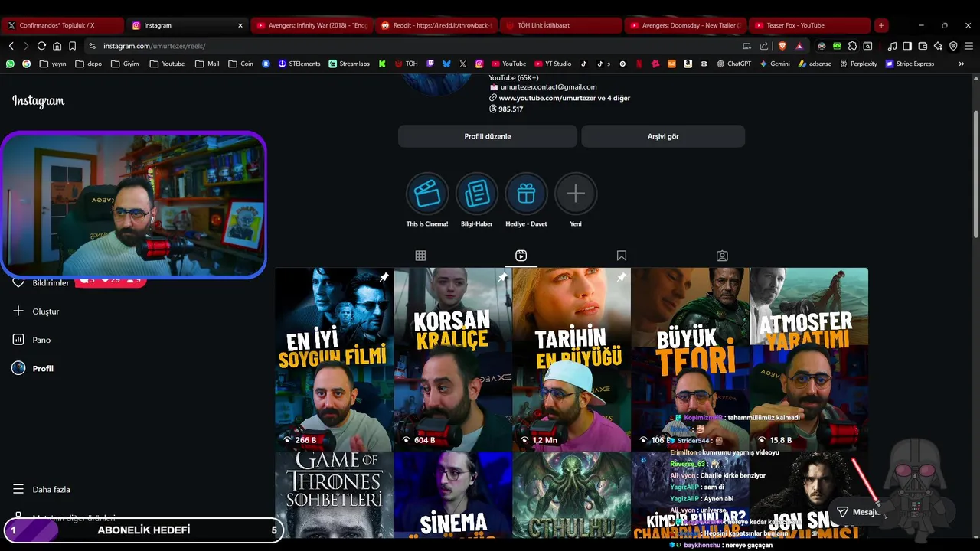The width and height of the screenshot is (980, 551).
Task: Switch to the Reddit browser tab
Action: (x=437, y=25)
